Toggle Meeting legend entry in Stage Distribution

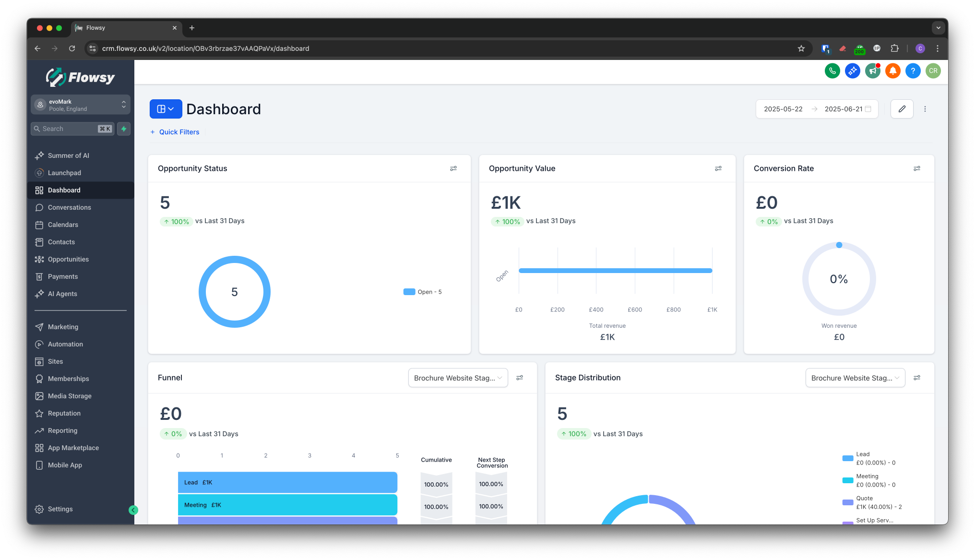click(869, 480)
